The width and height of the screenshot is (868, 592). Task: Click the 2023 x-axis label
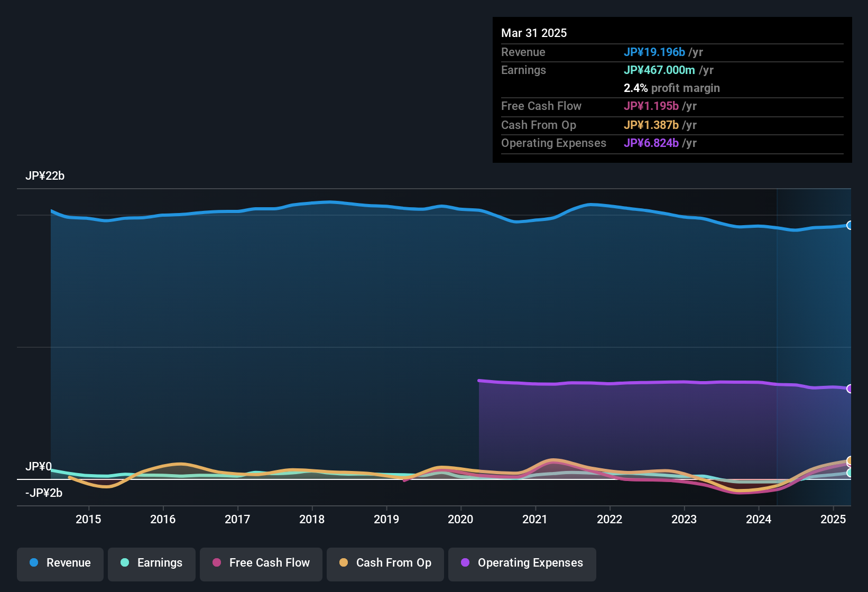click(684, 519)
